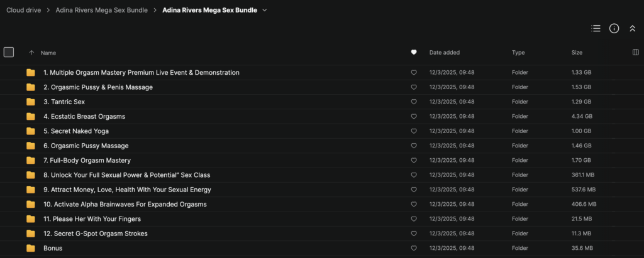Favorite the Bonus folder with heart
Screen dimensions: 644x258
(x=413, y=249)
